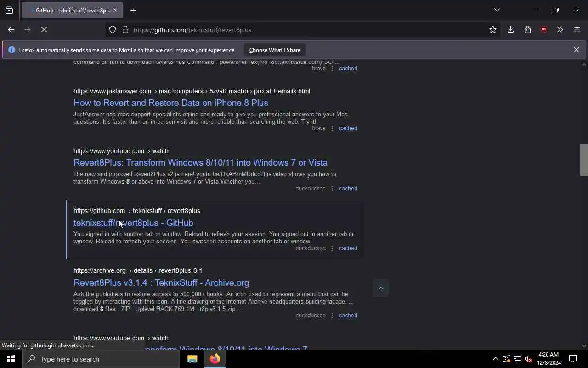
Task: Click the security tray icon beside network icon
Action: coord(507,359)
